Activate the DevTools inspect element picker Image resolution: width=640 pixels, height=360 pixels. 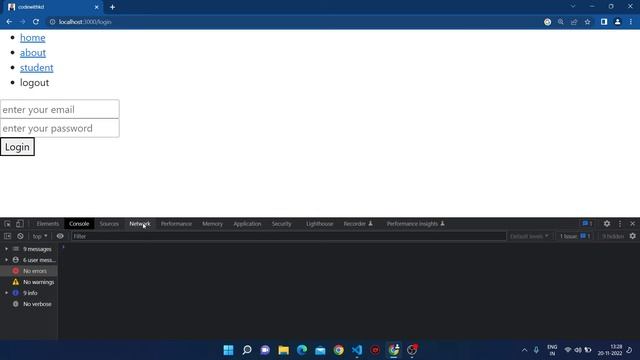7,224
